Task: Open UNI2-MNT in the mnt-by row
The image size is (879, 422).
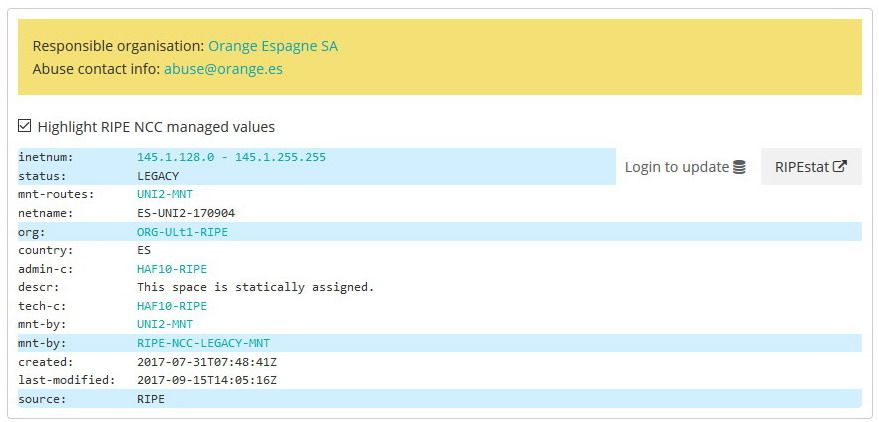Action: tap(165, 324)
